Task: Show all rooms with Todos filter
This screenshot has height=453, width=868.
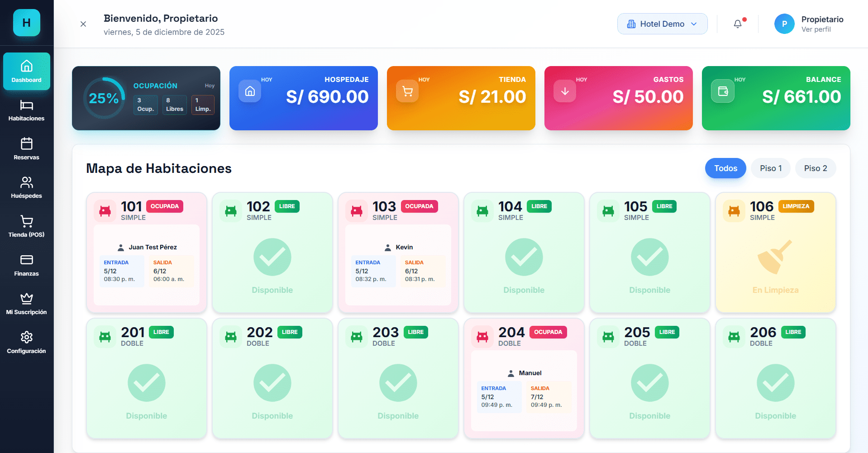Action: coord(725,168)
